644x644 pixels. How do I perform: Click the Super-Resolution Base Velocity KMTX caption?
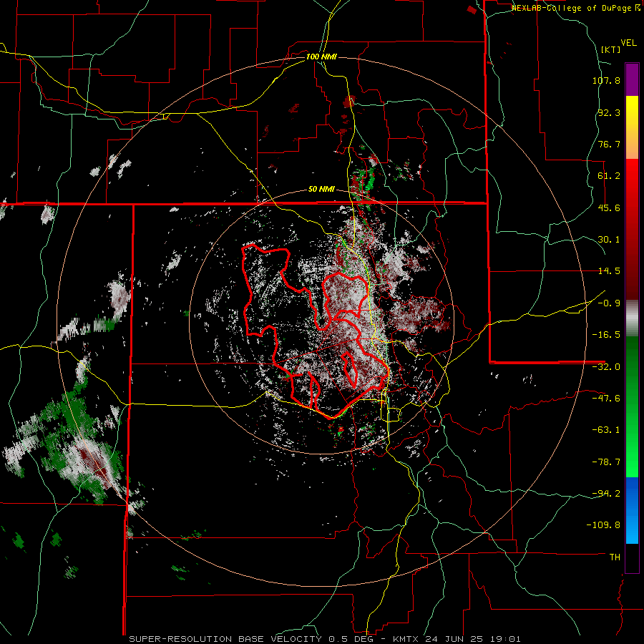pyautogui.click(x=325, y=639)
